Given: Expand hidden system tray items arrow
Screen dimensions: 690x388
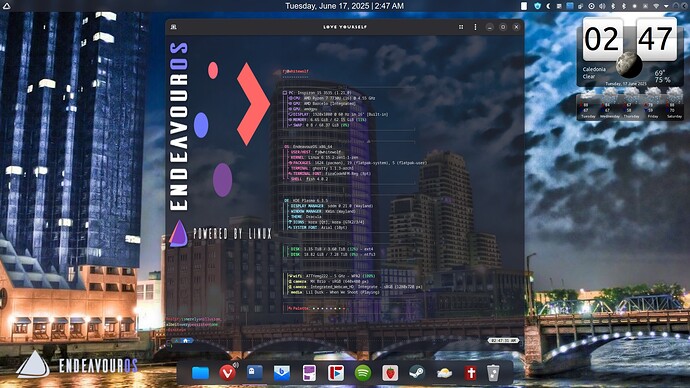Looking at the screenshot, I should tap(667, 6).
